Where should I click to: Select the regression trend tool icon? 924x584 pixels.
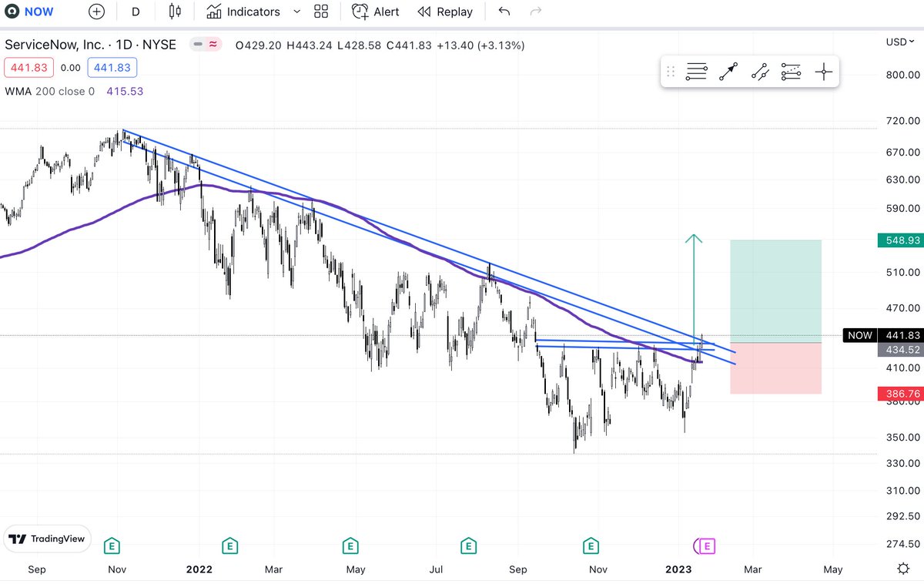pos(791,71)
